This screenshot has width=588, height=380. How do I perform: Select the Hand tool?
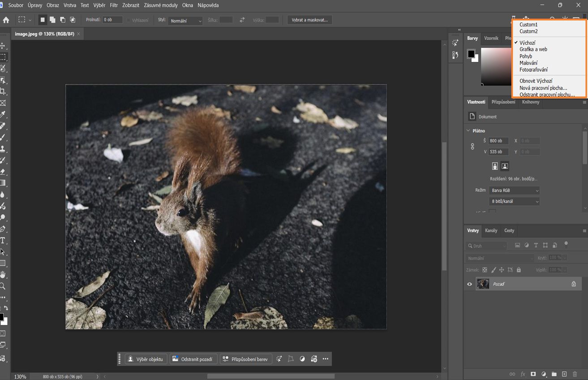pos(3,275)
